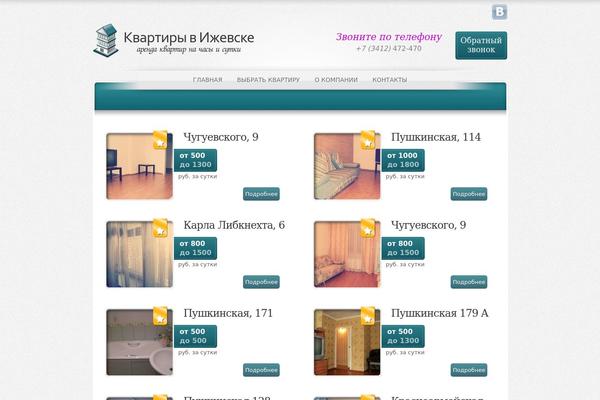
Task: Click star badge on Пушкинская, 171 photo
Action: [160, 316]
